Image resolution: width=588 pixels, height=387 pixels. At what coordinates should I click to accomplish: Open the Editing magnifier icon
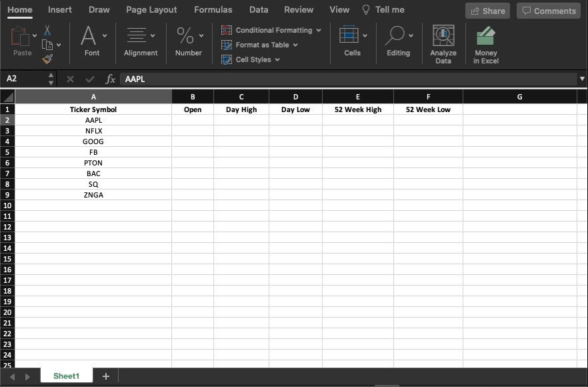coord(395,35)
